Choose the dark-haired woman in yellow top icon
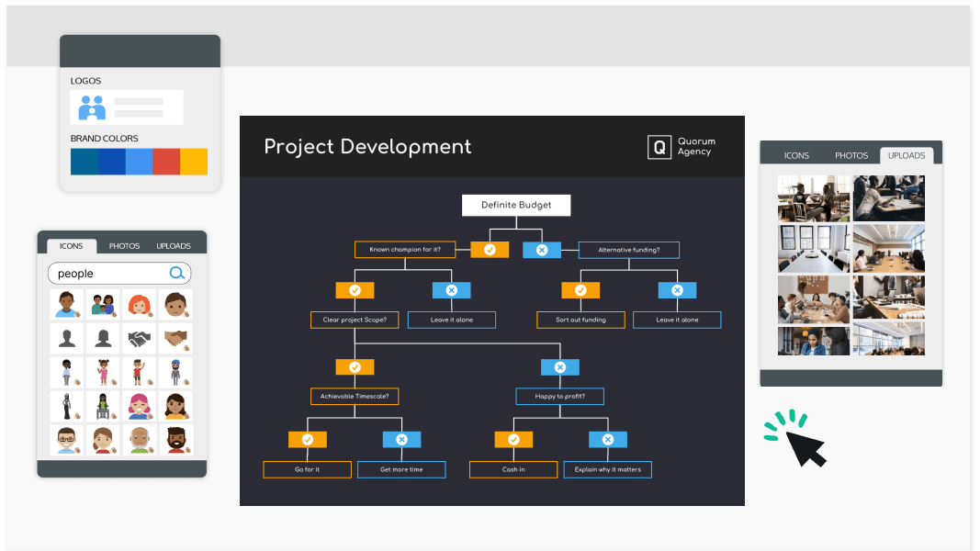This screenshot has width=980, height=551. click(175, 405)
